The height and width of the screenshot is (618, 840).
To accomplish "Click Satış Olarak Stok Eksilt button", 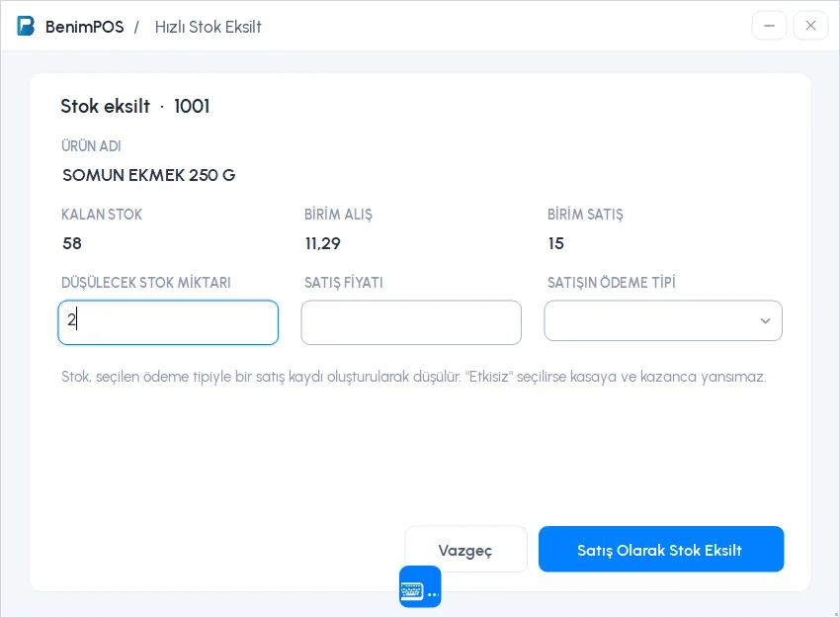I will (x=661, y=550).
